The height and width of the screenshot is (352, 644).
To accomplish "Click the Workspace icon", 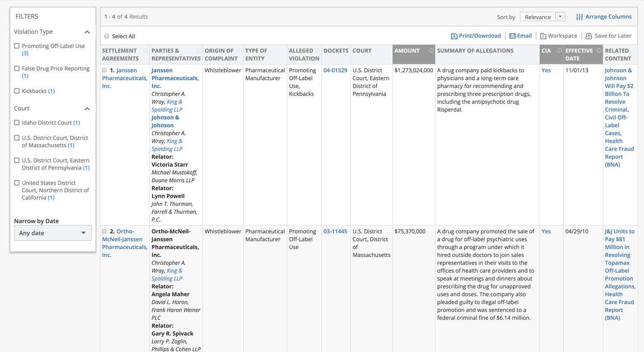I will click(x=543, y=36).
